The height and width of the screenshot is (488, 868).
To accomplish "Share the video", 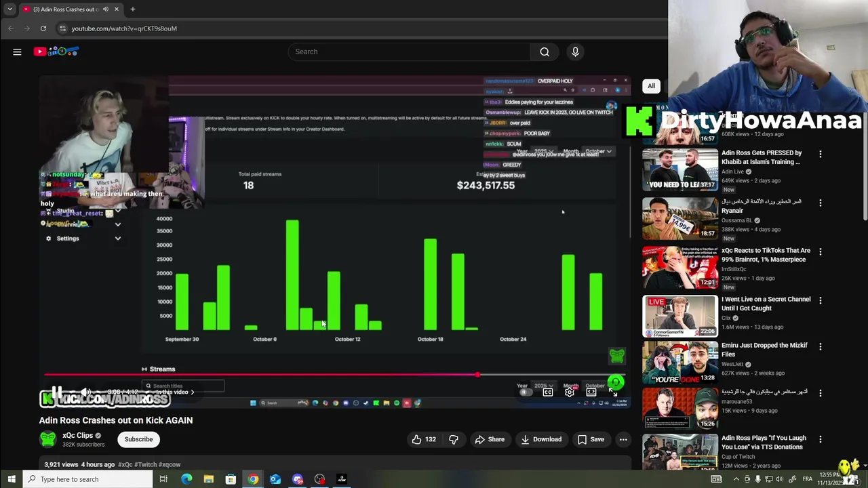I will tap(490, 439).
